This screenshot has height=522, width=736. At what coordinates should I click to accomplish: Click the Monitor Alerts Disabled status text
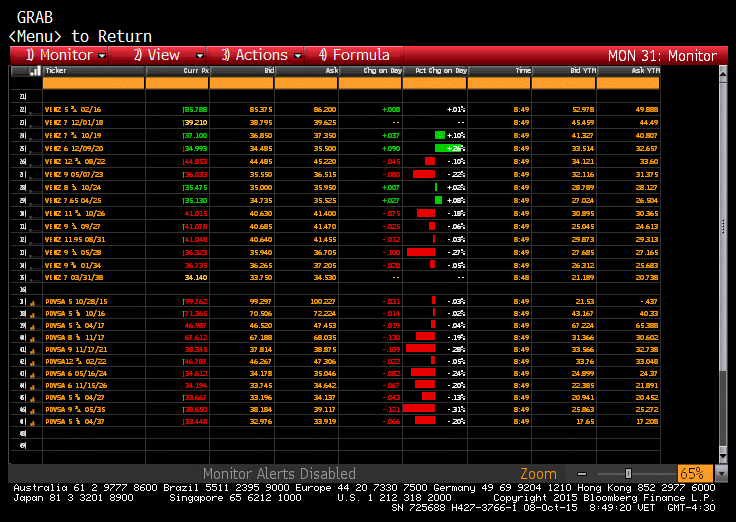(x=279, y=474)
